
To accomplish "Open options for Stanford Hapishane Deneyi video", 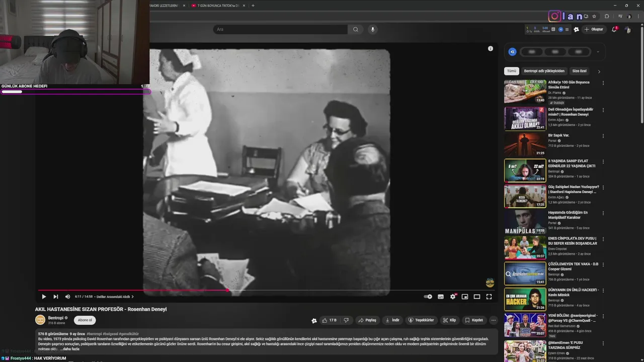I will click(603, 188).
